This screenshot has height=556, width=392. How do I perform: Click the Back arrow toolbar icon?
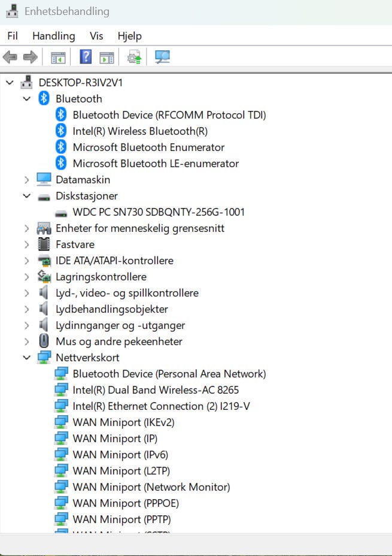pos(10,57)
